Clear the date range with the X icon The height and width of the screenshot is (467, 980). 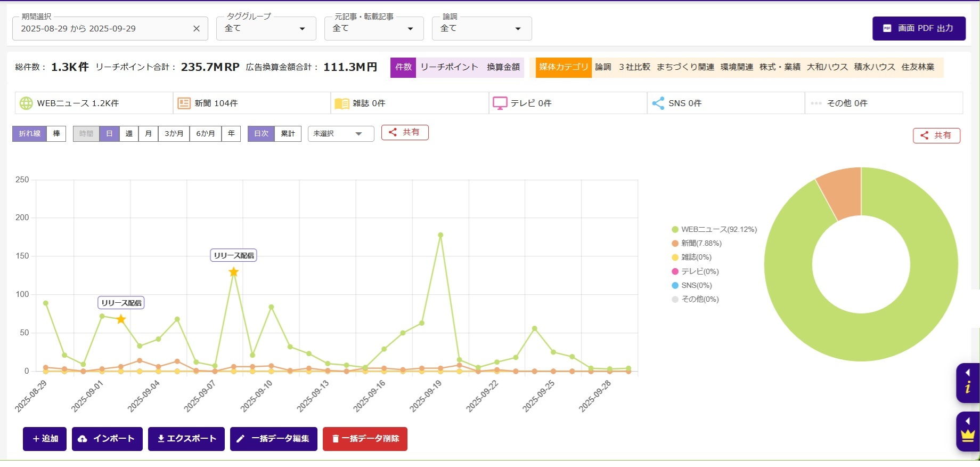197,29
